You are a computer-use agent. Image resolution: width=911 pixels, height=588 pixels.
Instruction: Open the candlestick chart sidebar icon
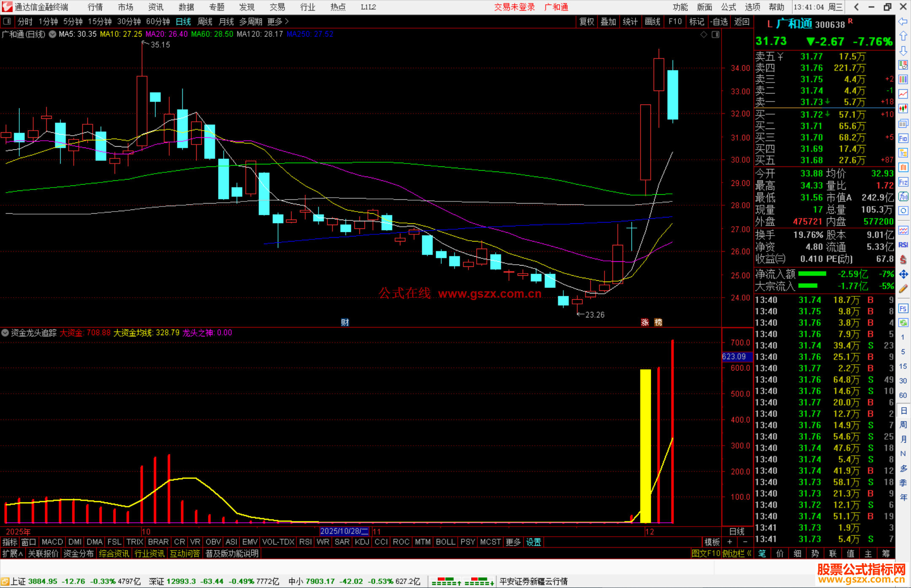[x=903, y=108]
